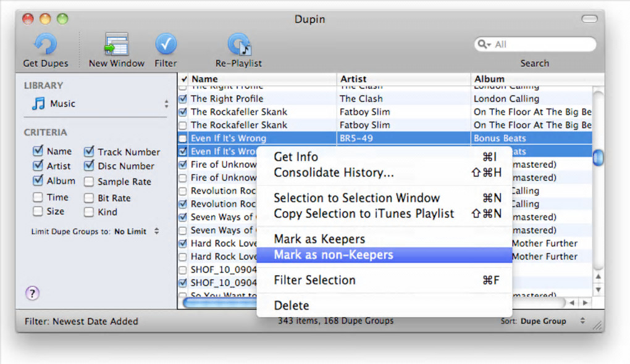
Task: Select Copy Selection to iTunes Playlist
Action: [385, 213]
